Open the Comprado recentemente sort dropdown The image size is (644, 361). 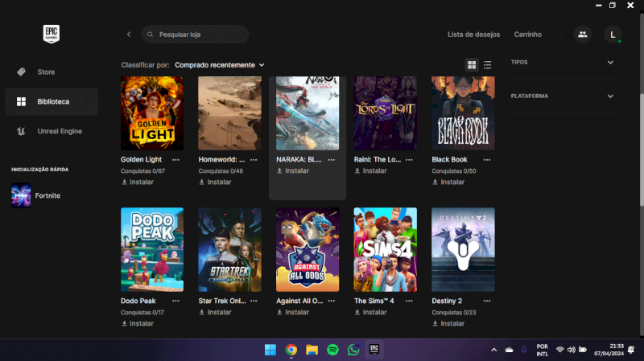[x=219, y=65]
